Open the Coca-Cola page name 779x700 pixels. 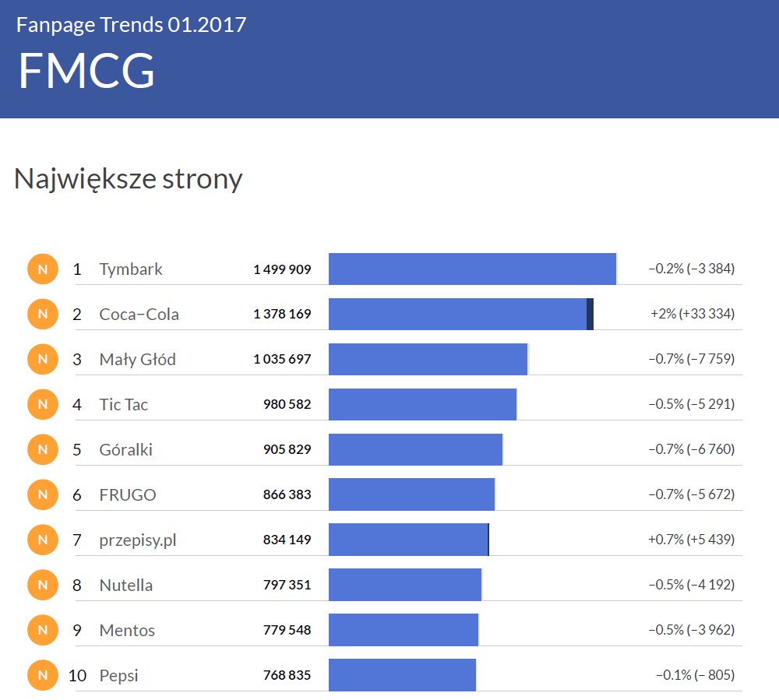[x=139, y=315]
